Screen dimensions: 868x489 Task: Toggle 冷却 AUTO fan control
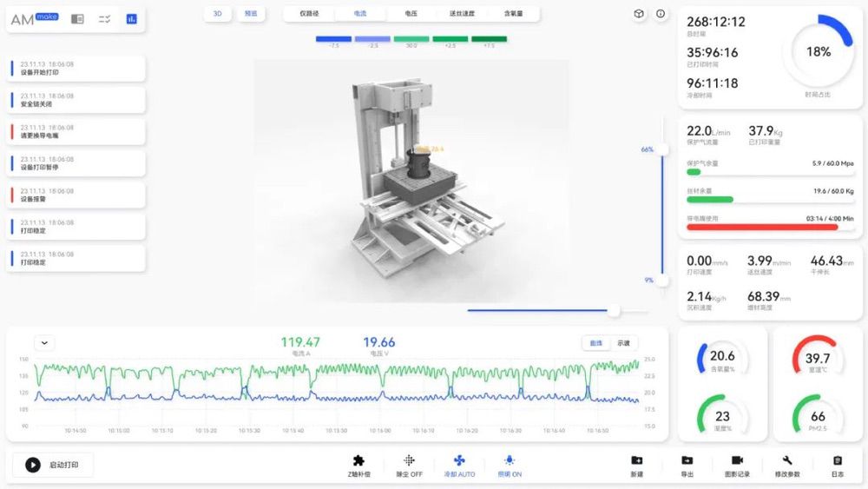point(459,466)
